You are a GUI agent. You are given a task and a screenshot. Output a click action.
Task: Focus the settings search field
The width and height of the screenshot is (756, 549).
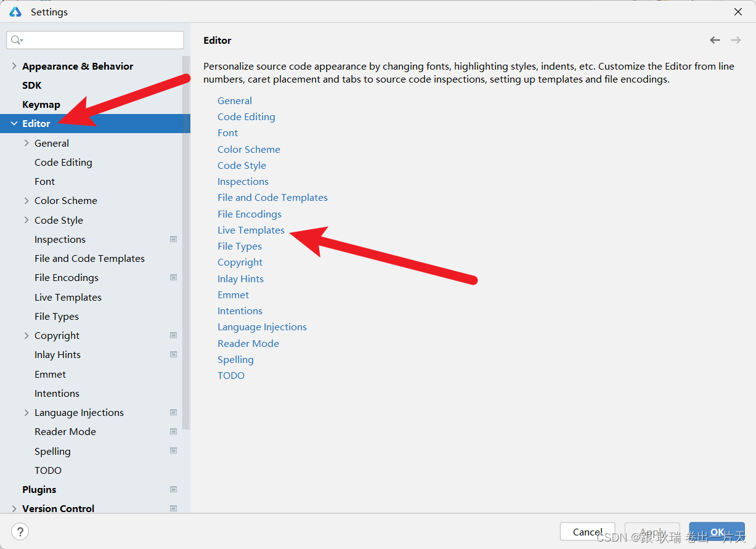(95, 40)
